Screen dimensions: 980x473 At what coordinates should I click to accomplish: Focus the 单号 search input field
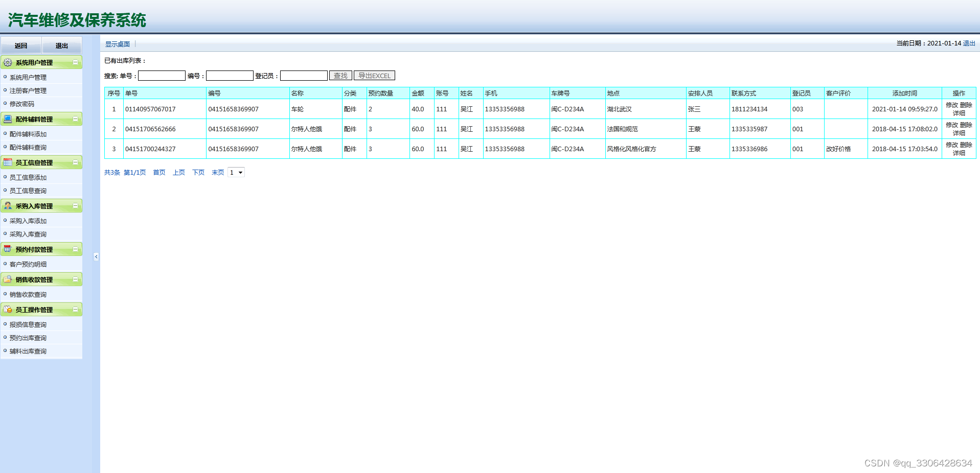[162, 76]
